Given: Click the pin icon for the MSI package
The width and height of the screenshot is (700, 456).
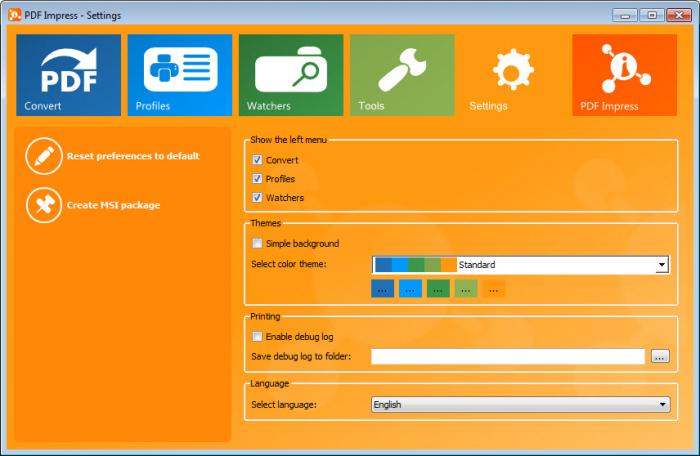Looking at the screenshot, I should tap(44, 205).
